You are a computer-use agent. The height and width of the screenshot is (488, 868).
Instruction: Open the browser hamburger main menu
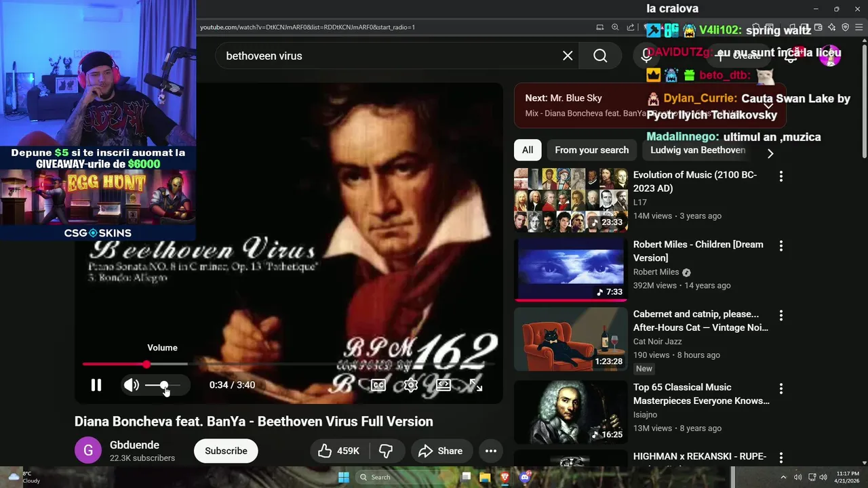859,27
